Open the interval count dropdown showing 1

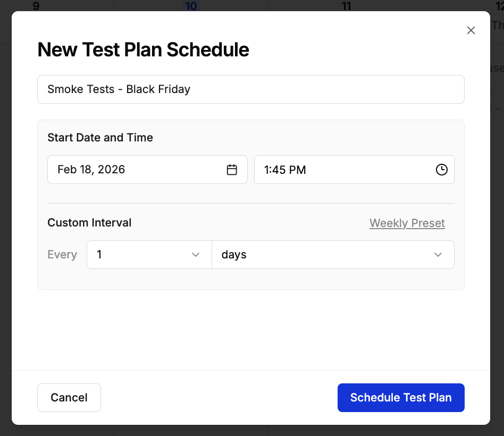click(x=149, y=255)
